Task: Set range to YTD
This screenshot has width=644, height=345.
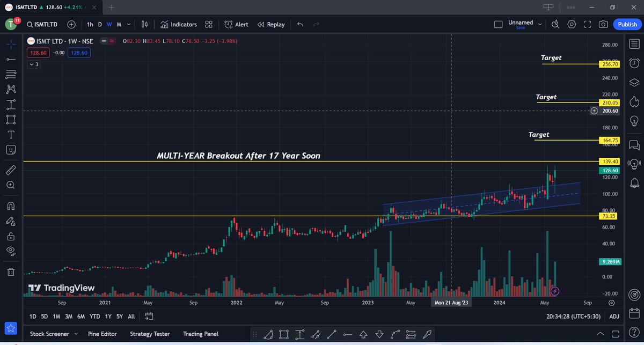Action: (95, 317)
